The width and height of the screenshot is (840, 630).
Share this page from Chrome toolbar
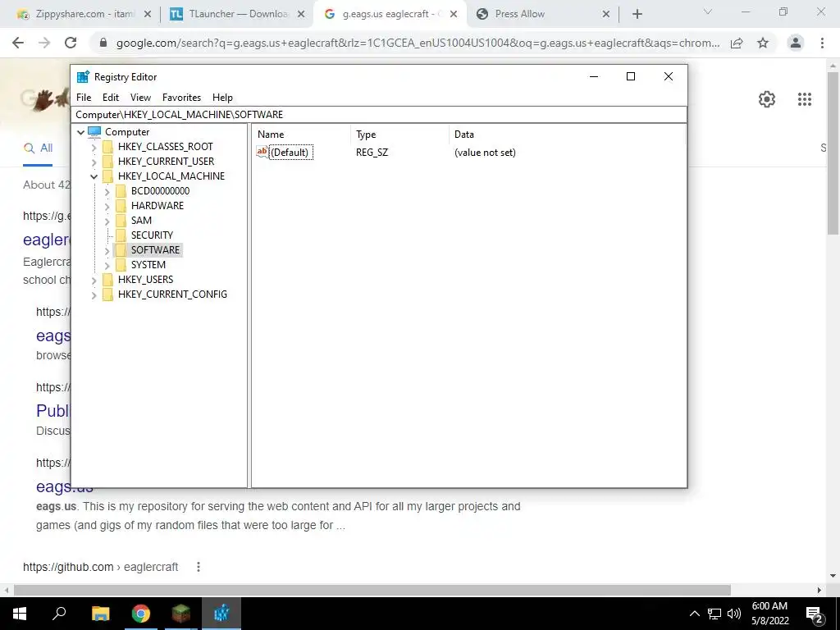point(737,43)
